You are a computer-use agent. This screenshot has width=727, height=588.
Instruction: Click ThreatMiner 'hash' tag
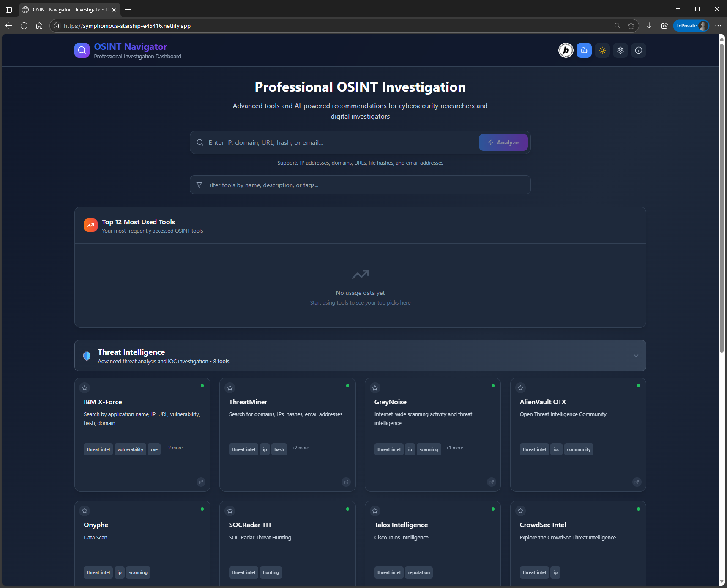click(x=279, y=449)
